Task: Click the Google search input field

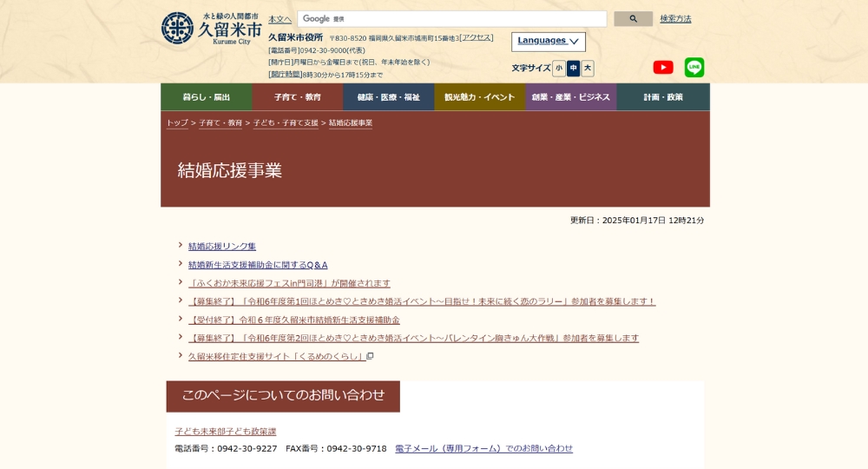Action: [x=451, y=19]
